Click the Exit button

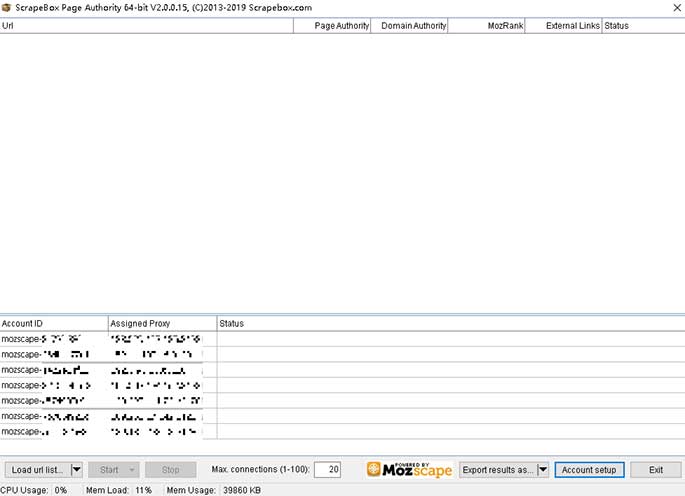click(656, 470)
